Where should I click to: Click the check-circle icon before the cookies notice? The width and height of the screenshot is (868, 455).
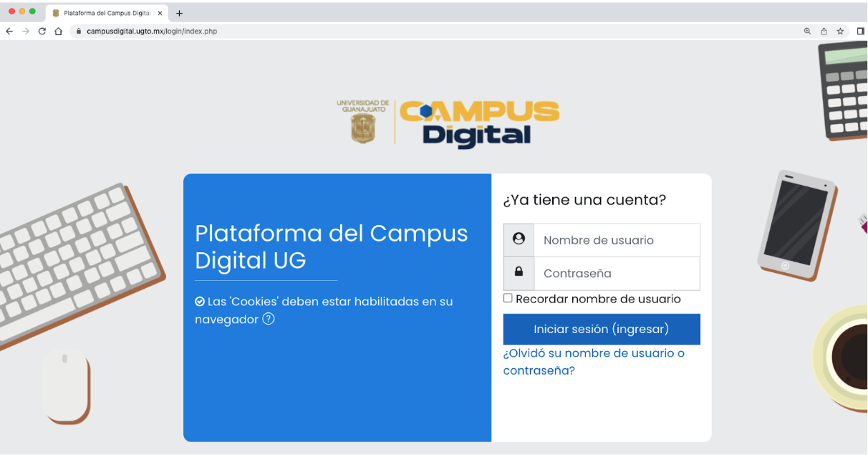(x=200, y=302)
